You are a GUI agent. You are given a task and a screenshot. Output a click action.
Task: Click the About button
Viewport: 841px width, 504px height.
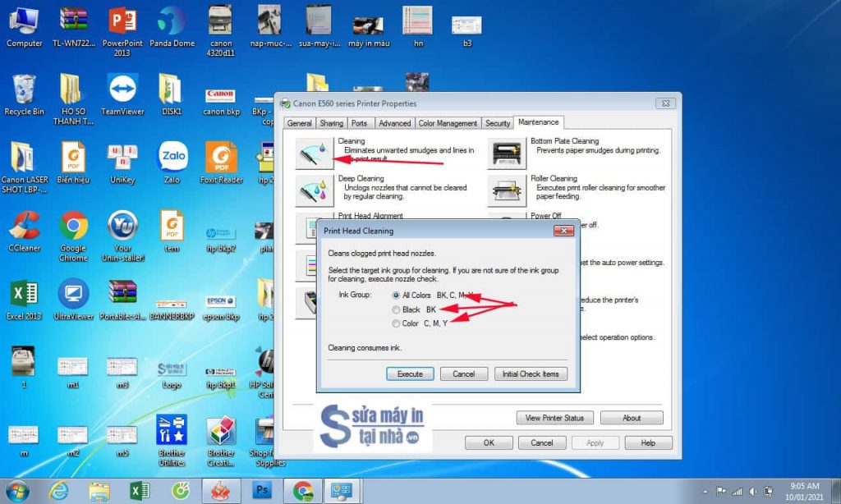point(632,418)
